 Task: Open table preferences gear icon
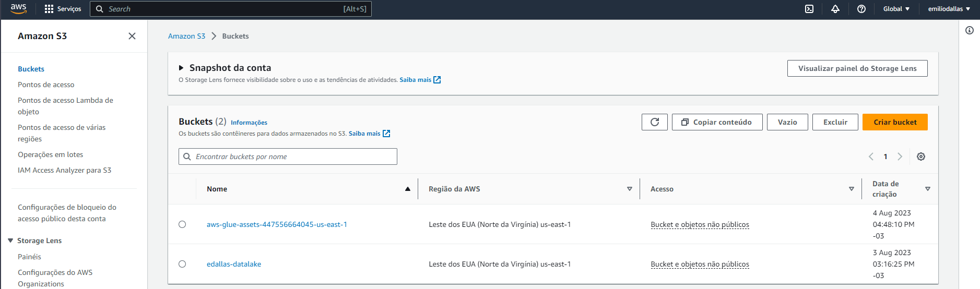[x=921, y=156]
